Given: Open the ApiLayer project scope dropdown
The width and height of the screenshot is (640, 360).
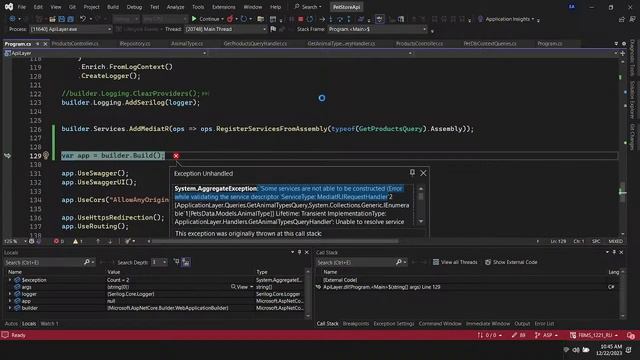Looking at the screenshot, I should 105,53.
